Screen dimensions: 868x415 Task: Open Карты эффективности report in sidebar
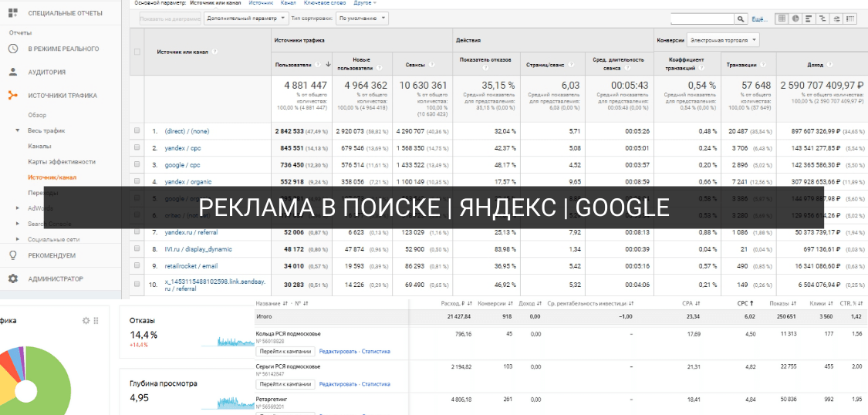click(62, 161)
